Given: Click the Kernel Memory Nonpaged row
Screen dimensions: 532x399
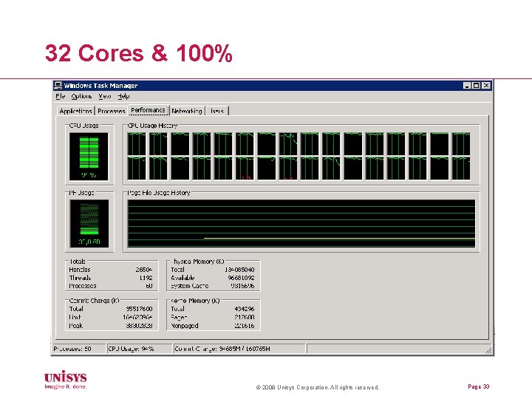Looking at the screenshot, I should pos(212,326).
